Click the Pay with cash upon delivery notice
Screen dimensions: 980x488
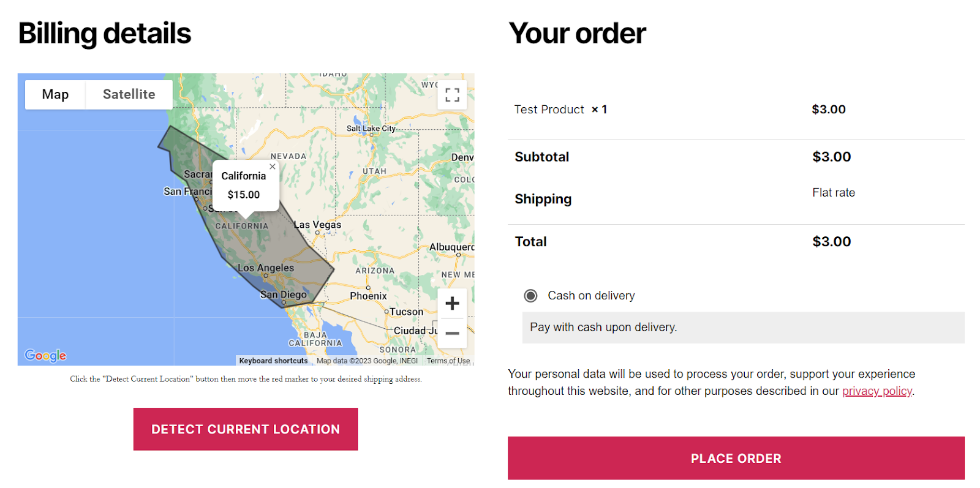click(603, 327)
